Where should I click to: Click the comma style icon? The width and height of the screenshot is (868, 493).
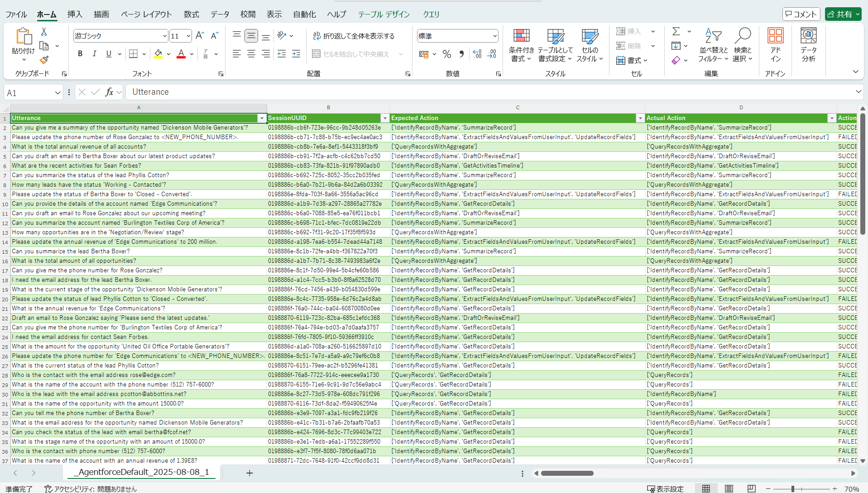pos(461,54)
